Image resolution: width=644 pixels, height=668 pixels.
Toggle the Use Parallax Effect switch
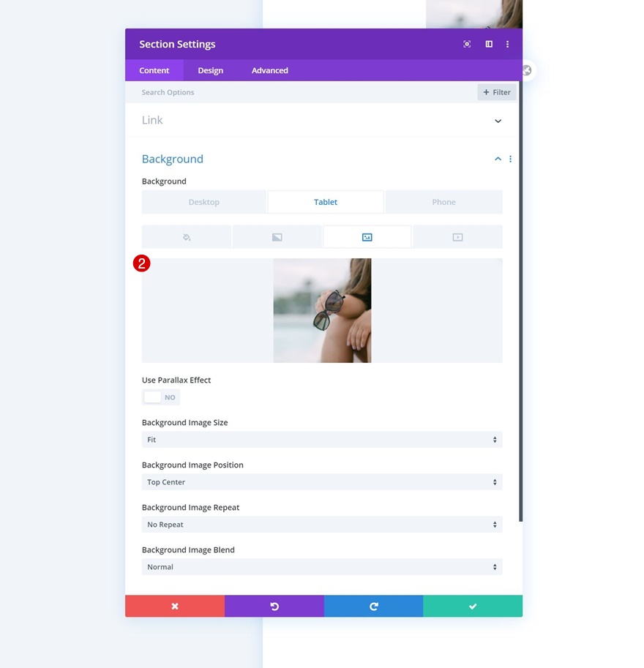pos(161,397)
